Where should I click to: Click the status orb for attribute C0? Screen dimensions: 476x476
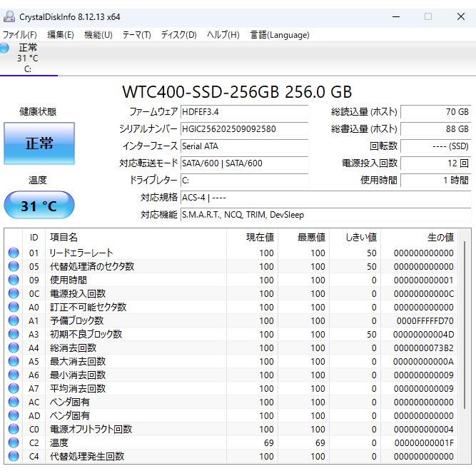(x=14, y=429)
